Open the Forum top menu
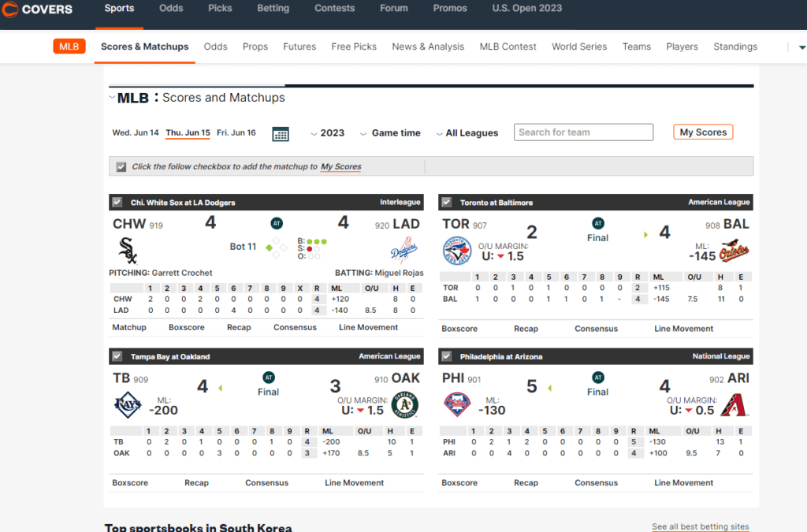 click(394, 8)
